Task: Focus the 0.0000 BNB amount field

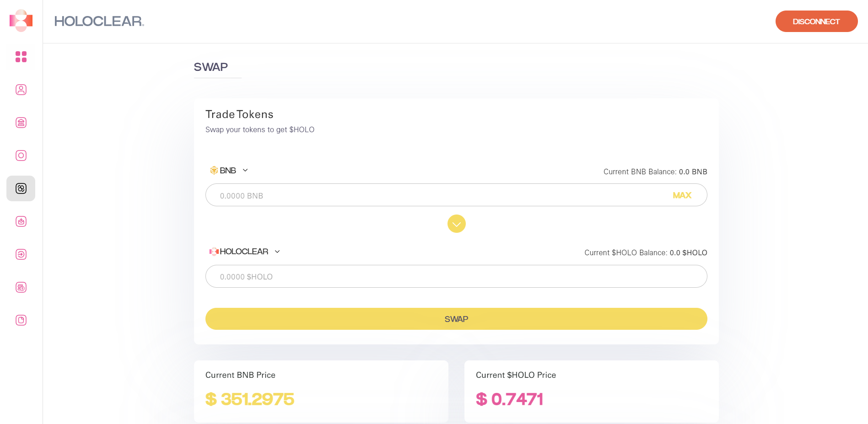Action: pos(456,195)
